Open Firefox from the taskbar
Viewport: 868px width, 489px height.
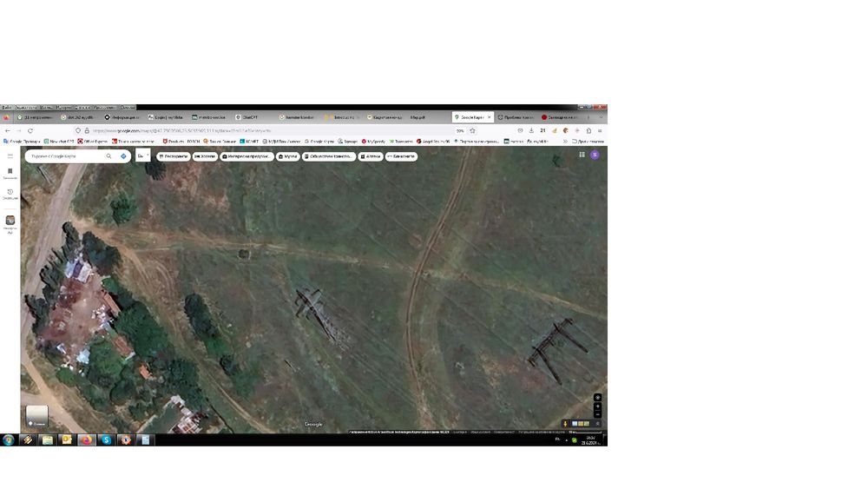click(86, 439)
